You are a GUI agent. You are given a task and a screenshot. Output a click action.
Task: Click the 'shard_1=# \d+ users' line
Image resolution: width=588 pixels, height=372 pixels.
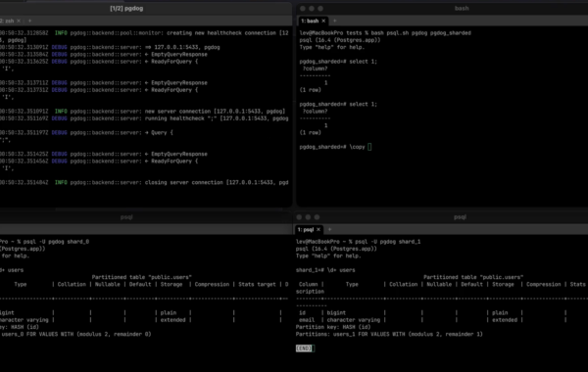325,270
